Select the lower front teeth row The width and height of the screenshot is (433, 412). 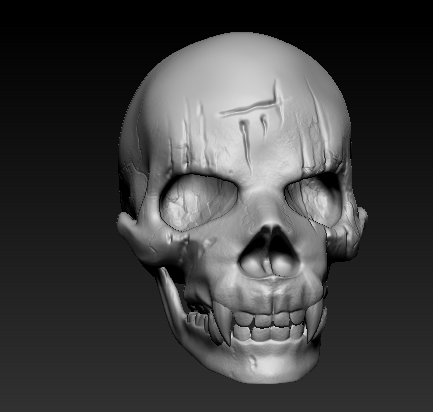click(x=268, y=333)
